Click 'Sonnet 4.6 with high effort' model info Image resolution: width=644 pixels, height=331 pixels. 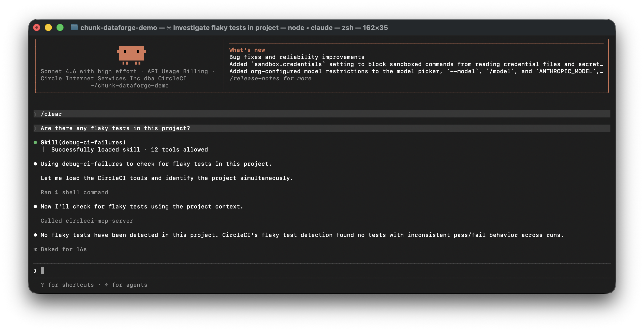pyautogui.click(x=89, y=71)
